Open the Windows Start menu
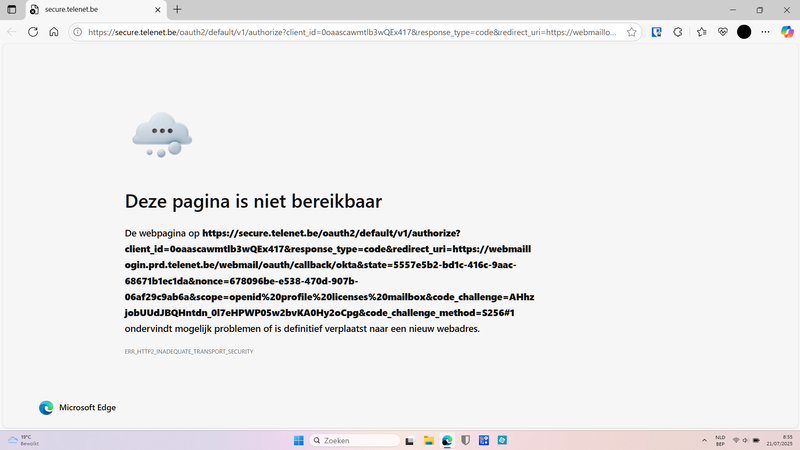Image resolution: width=800 pixels, height=450 pixels. (x=299, y=440)
